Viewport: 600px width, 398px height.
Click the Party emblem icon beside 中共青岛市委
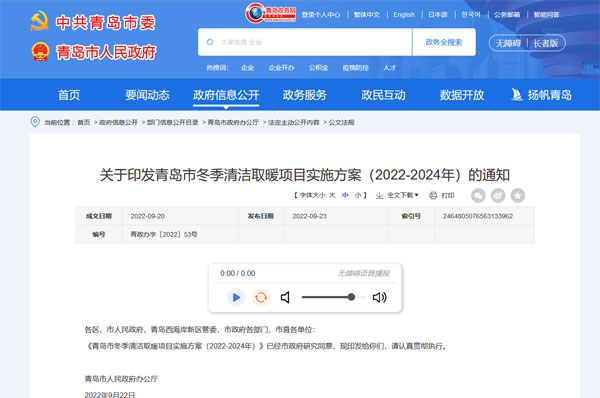[x=39, y=21]
